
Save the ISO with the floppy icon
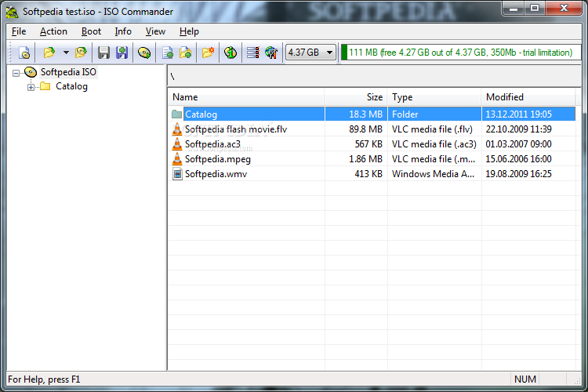coord(103,53)
